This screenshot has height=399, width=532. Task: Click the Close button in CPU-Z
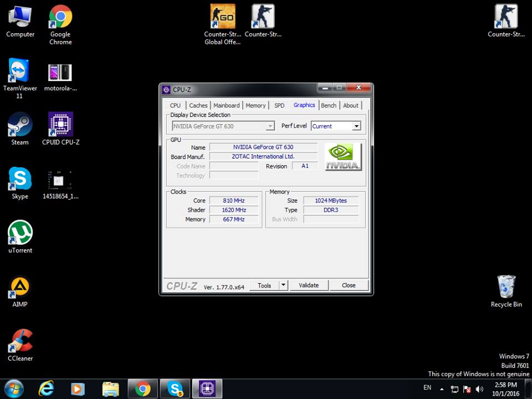coord(349,285)
